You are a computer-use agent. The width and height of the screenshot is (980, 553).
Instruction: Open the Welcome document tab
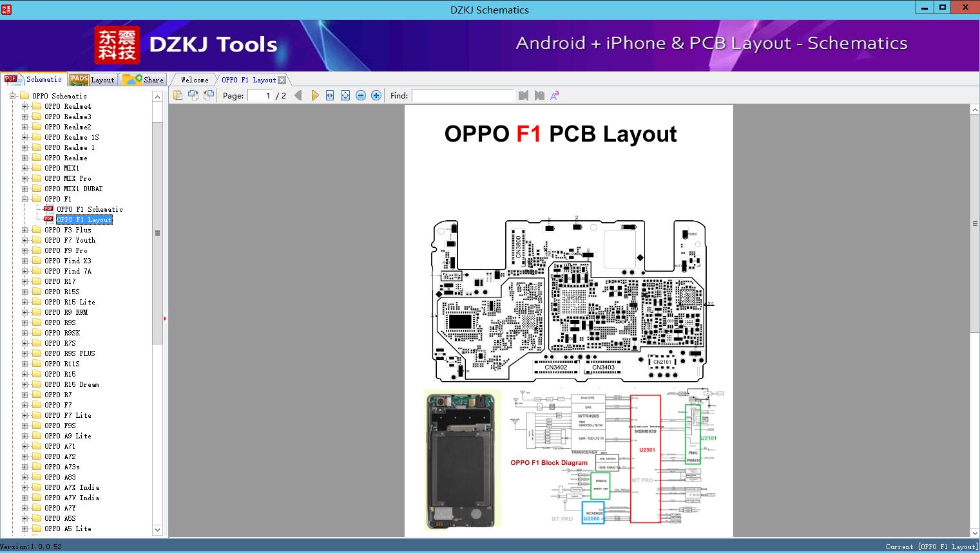pyautogui.click(x=195, y=80)
